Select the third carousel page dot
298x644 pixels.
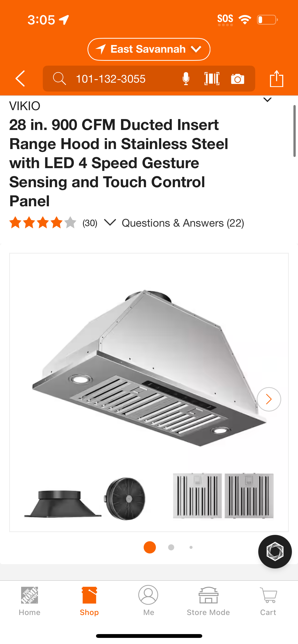pyautogui.click(x=191, y=547)
